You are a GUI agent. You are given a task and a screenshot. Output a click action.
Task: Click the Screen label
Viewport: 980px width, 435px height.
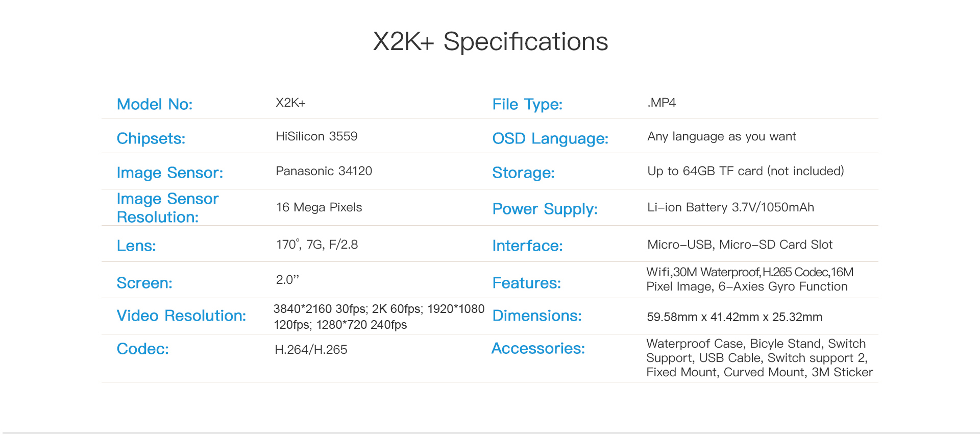(144, 283)
